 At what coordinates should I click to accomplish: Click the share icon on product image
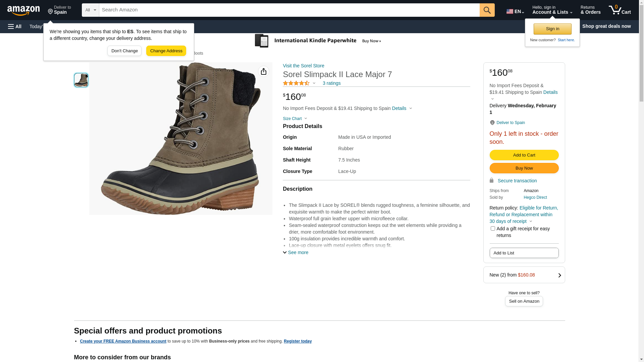tap(264, 71)
